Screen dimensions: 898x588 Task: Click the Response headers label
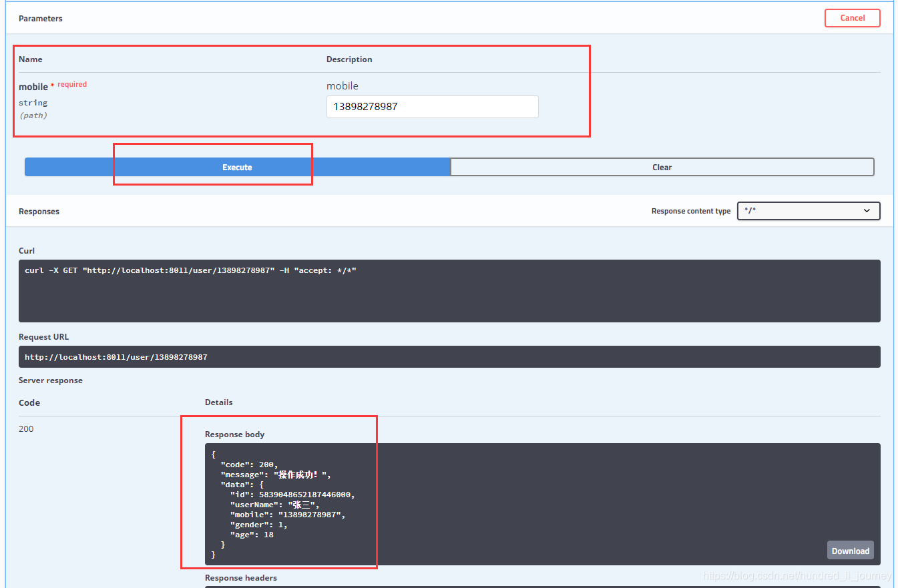point(241,578)
